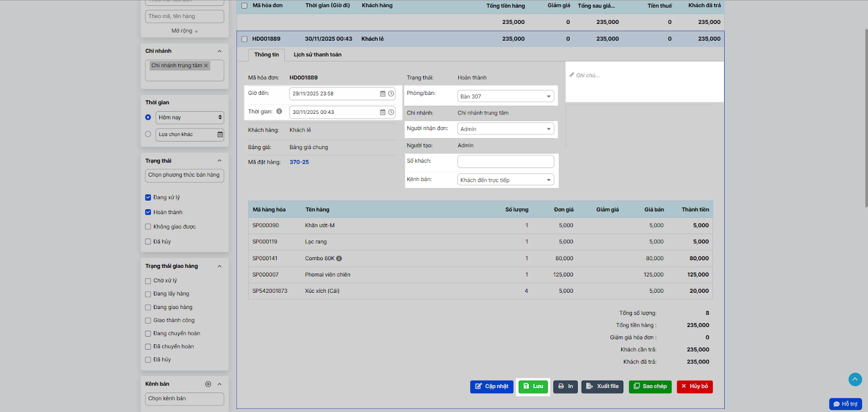Image resolution: width=868 pixels, height=412 pixels.
Task: Check Đang lấy hàng delivery status
Action: pos(148,294)
